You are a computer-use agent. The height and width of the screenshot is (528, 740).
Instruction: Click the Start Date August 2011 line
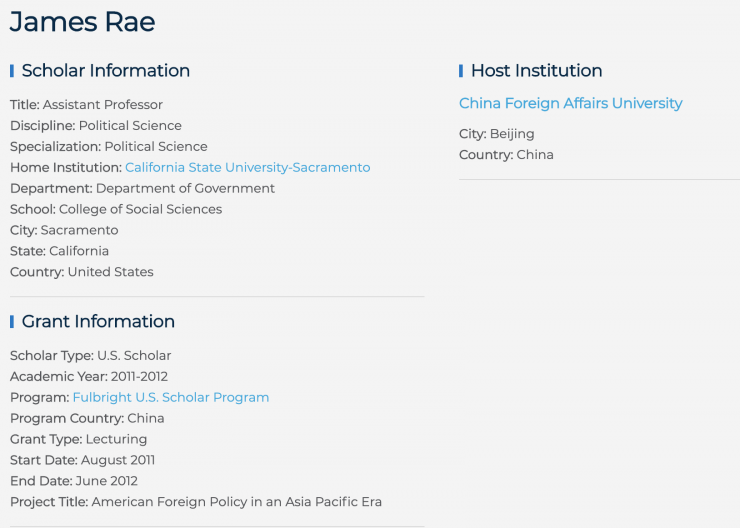(82, 460)
